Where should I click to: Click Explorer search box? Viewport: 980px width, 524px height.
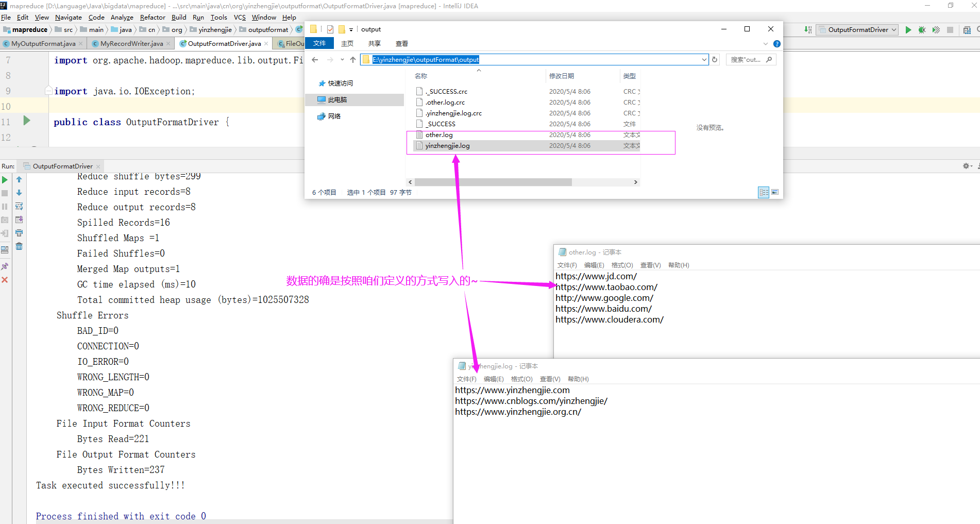pyautogui.click(x=751, y=60)
